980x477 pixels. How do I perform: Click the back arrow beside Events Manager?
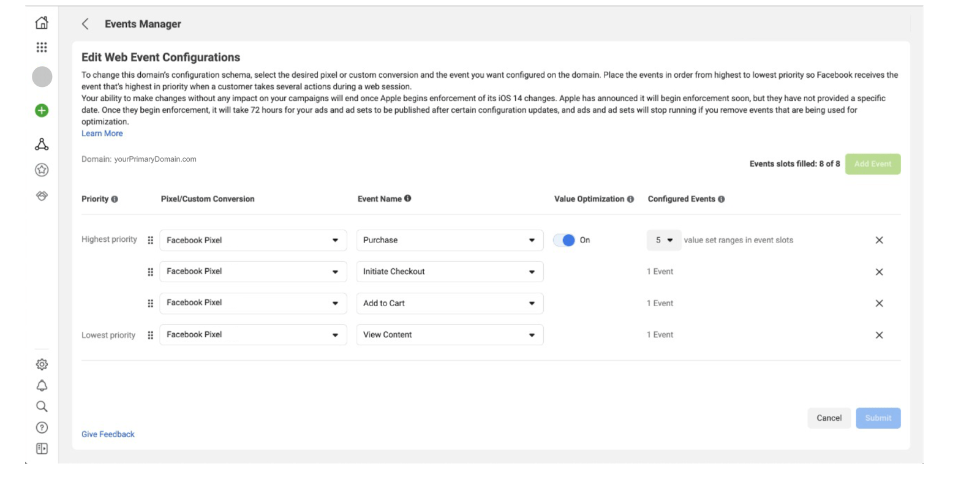[85, 24]
